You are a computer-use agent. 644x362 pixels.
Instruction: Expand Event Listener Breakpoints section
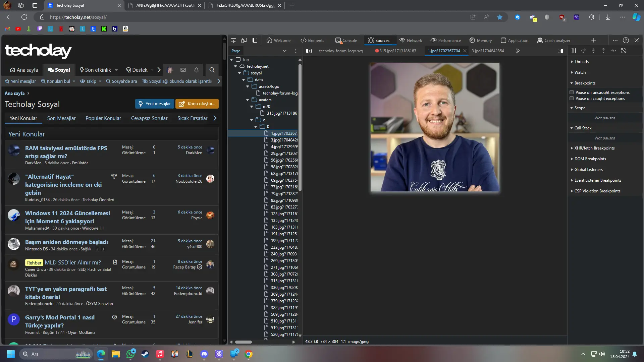tap(597, 180)
